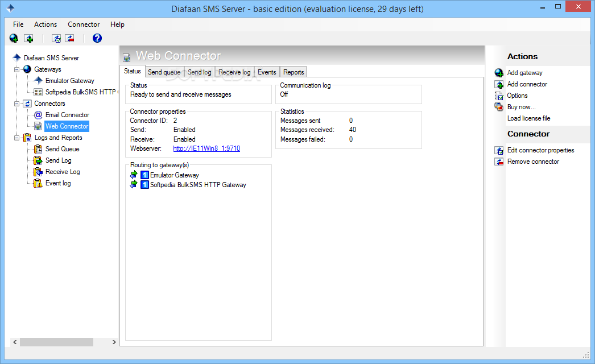Click Softpedia BulkSMS HTTP Gateway routing entry

click(198, 185)
